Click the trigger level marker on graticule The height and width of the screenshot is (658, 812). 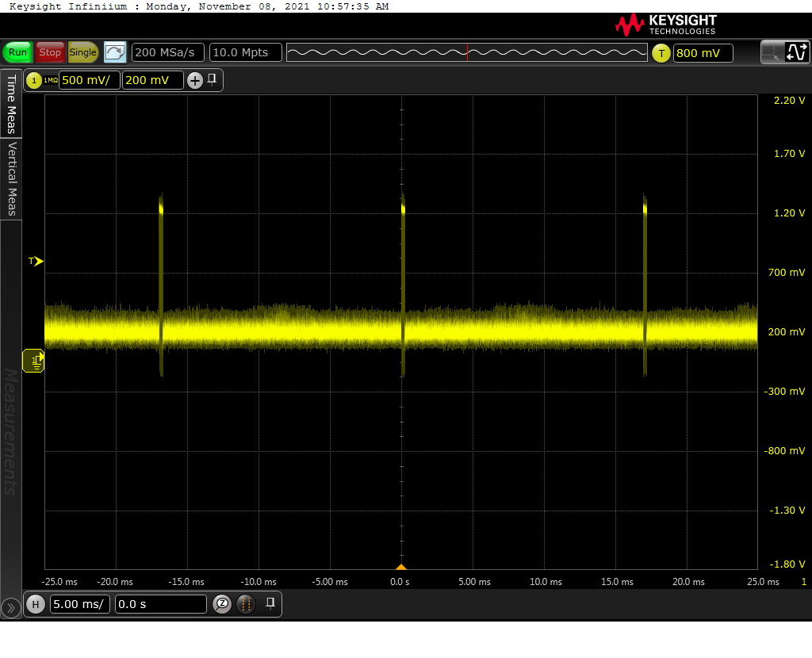[36, 261]
